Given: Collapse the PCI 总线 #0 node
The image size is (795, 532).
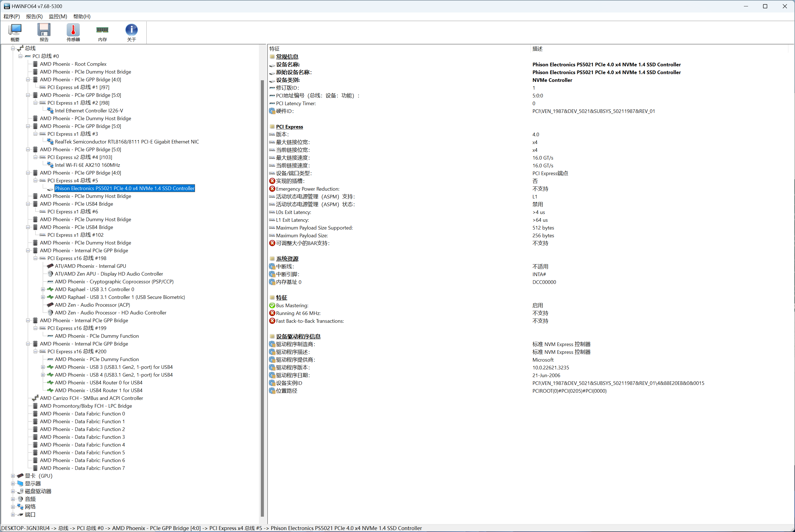Looking at the screenshot, I should pyautogui.click(x=20, y=56).
